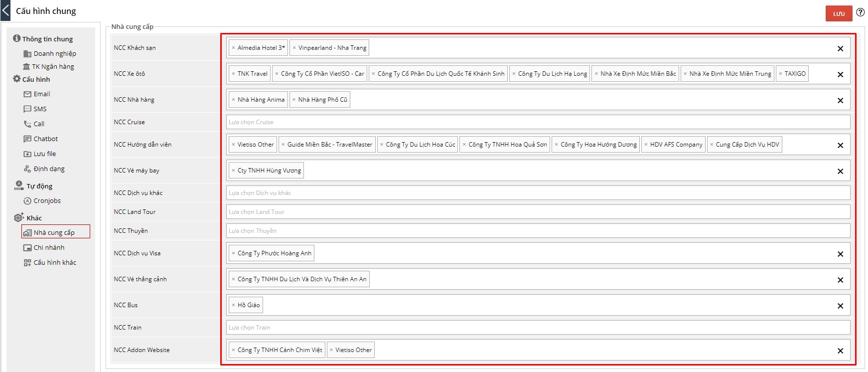This screenshot has width=868, height=372.
Task: Remove Công Ty Du Lịch Hoa Cúc tag
Action: pos(382,145)
